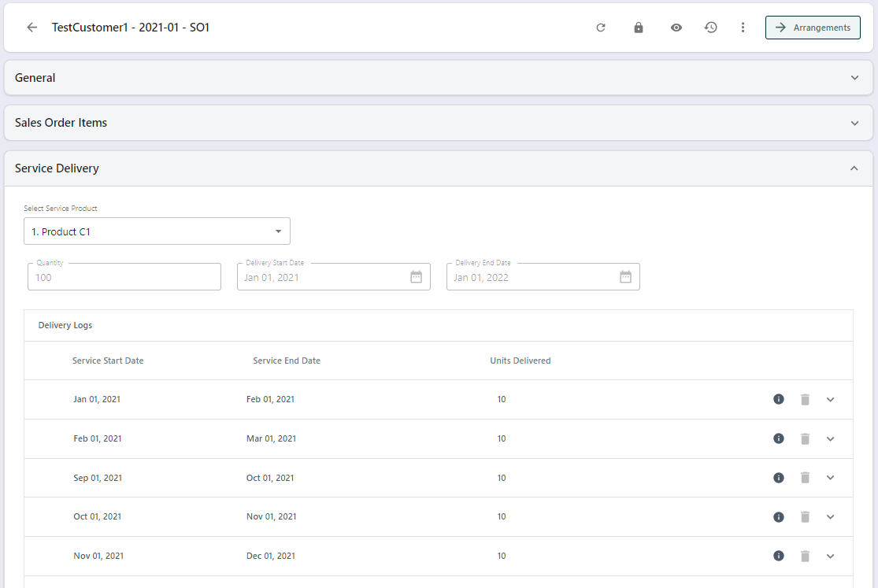
Task: Expand the Sales Order Items section
Action: pos(854,123)
